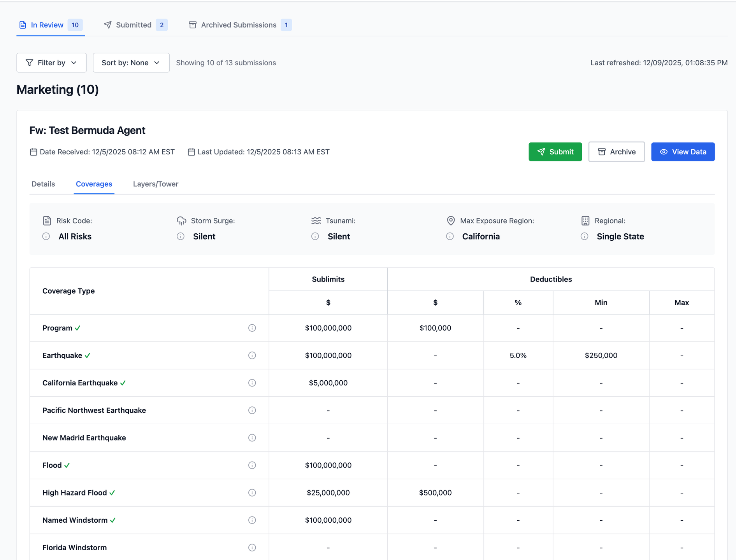736x560 pixels.
Task: Click info icon in Flood coverage row
Action: pos(252,465)
